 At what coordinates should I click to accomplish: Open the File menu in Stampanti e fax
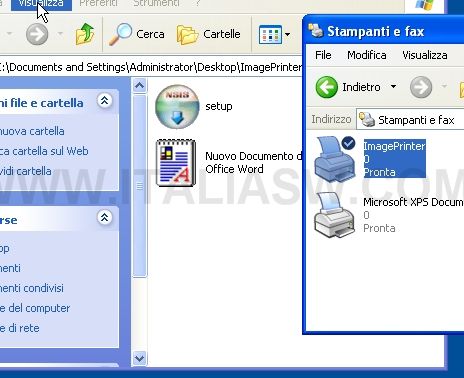[x=323, y=55]
